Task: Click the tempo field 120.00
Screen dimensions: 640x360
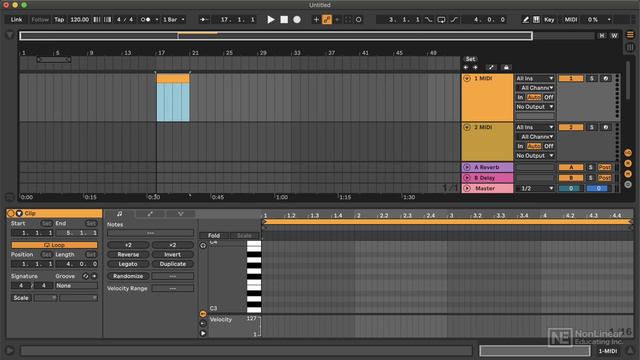Action: point(79,20)
